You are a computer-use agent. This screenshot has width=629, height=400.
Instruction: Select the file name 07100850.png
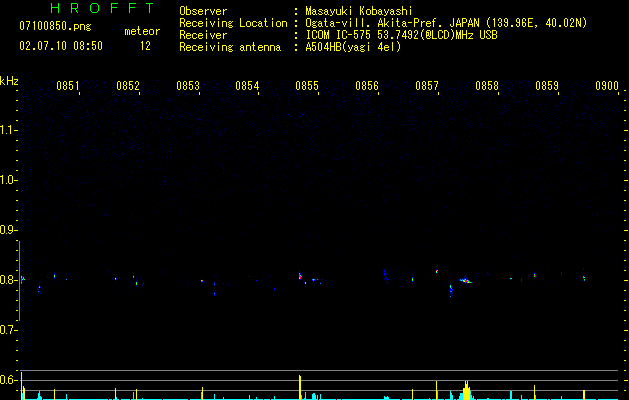[x=55, y=27]
